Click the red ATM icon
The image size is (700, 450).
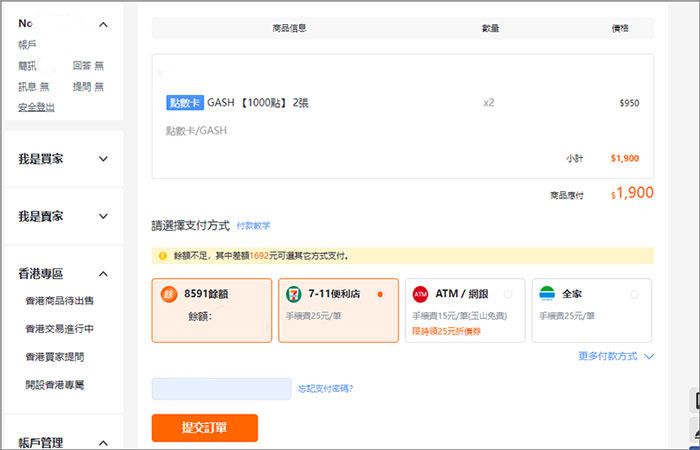point(420,294)
